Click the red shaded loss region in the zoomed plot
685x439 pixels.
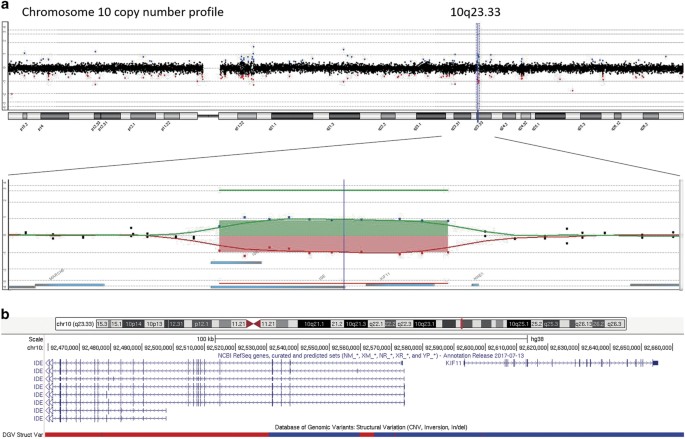coord(333,245)
